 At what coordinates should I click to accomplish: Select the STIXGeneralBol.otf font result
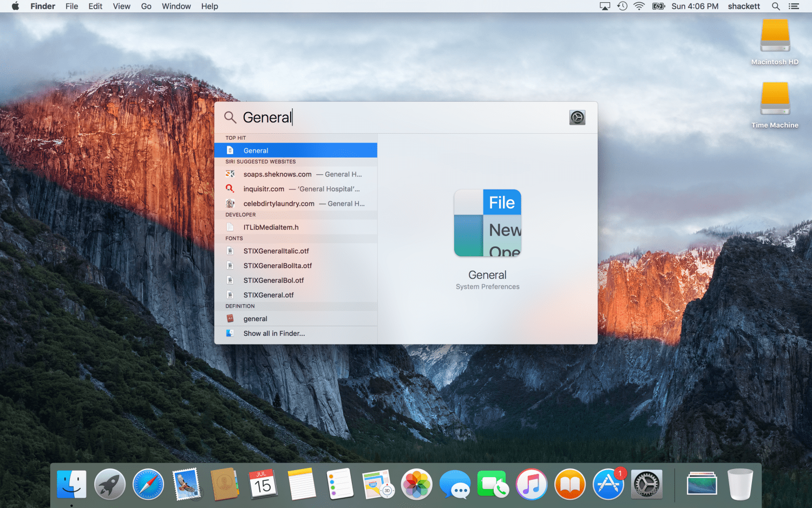tap(296, 281)
